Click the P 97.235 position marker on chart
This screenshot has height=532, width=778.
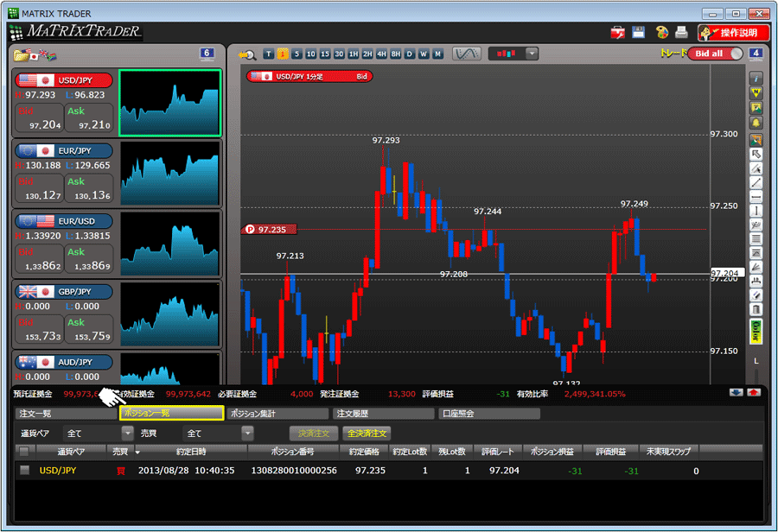coord(269,230)
